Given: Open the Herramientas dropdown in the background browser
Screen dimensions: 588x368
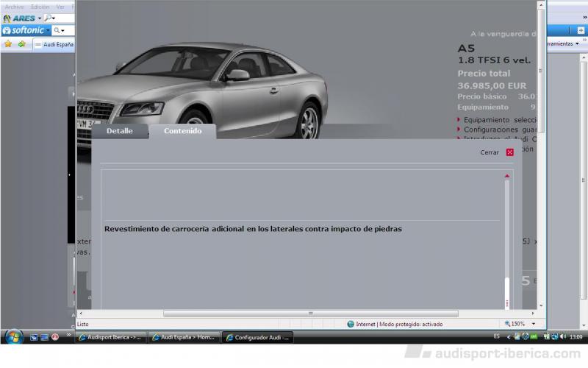Looking at the screenshot, I should 562,43.
